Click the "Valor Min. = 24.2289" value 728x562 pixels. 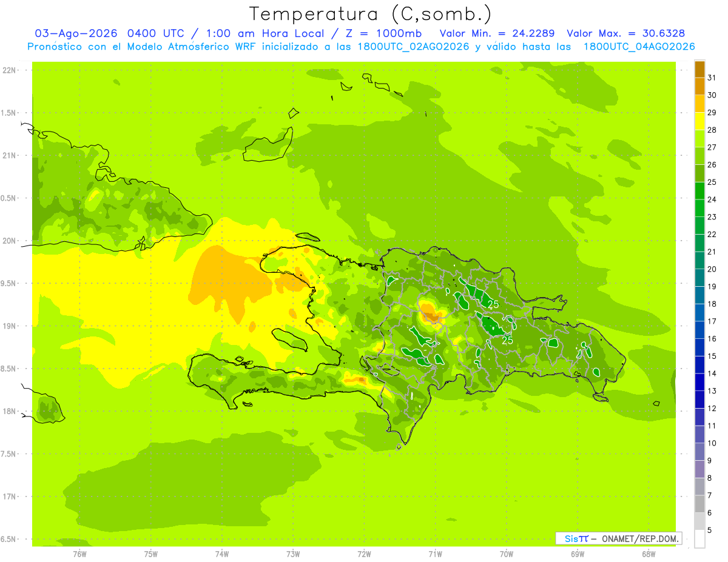(x=497, y=33)
